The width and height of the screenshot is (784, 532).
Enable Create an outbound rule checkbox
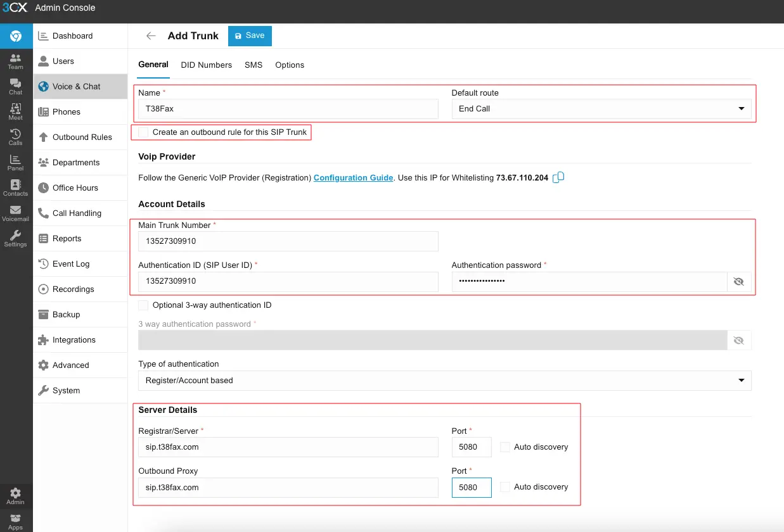pyautogui.click(x=144, y=132)
